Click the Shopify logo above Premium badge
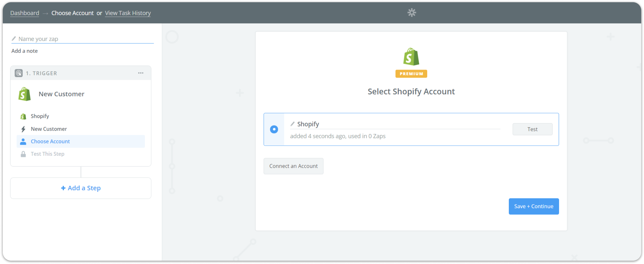Image resolution: width=644 pixels, height=264 pixels. tap(411, 57)
